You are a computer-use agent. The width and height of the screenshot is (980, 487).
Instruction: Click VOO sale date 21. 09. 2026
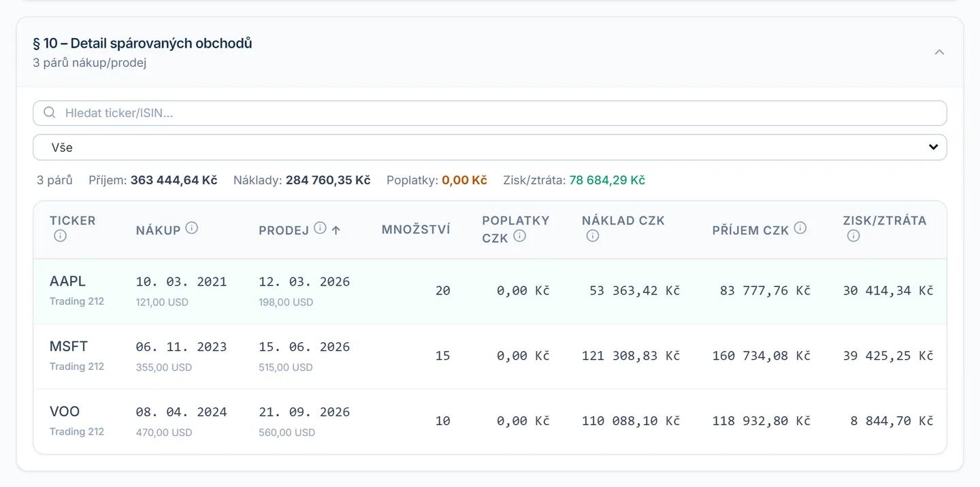coord(304,412)
